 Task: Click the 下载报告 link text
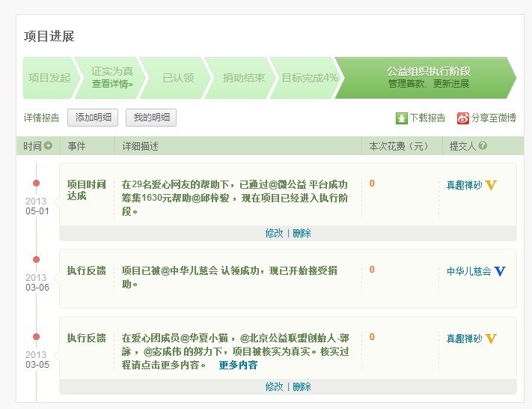click(427, 118)
